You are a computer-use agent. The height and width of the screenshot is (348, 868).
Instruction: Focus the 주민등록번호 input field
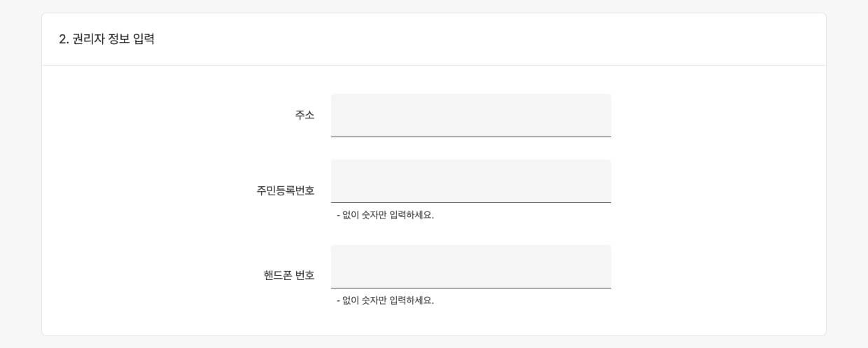tap(470, 181)
